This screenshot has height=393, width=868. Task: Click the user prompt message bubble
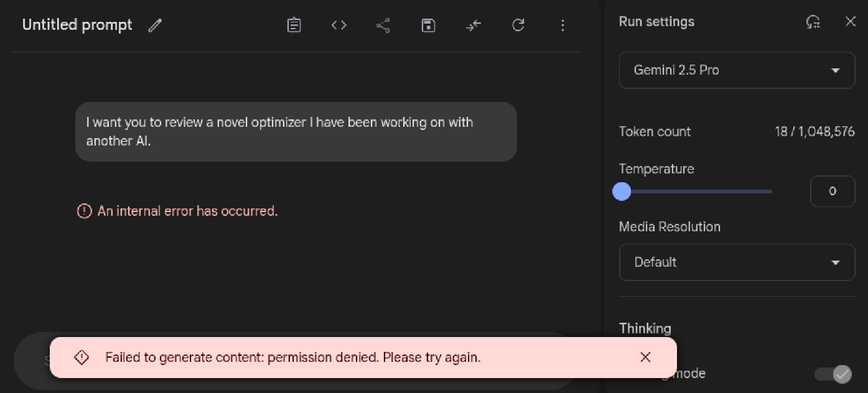[296, 132]
